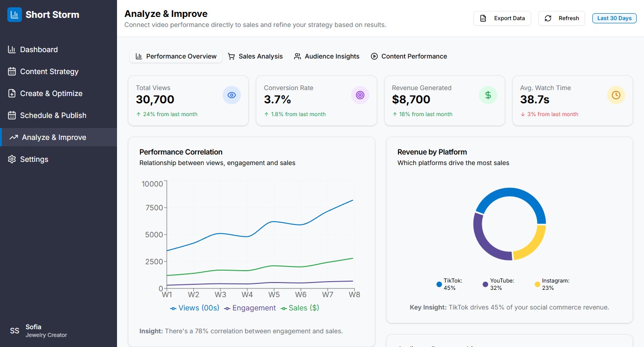
Task: Click the clock icon on Avg. Watch Time card
Action: [x=616, y=95]
